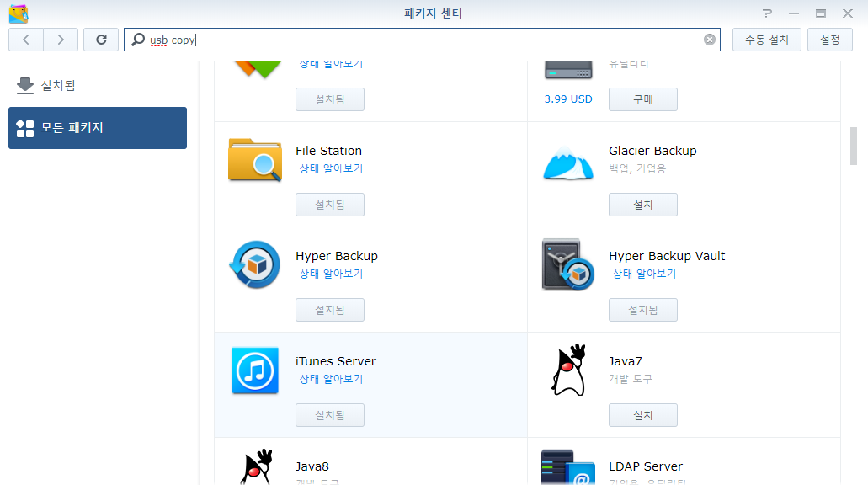Select 모든 패키지 all packages
Image resolution: width=868 pixels, height=485 pixels.
coord(98,128)
